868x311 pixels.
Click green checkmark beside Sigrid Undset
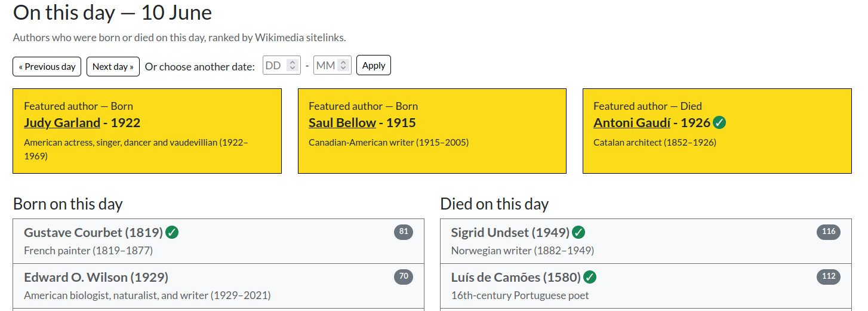pos(578,232)
